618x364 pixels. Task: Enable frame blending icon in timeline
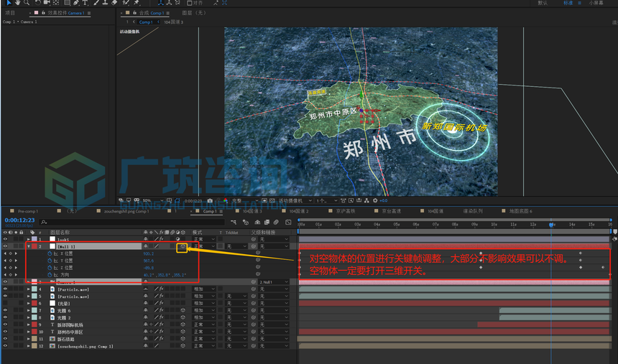click(267, 222)
